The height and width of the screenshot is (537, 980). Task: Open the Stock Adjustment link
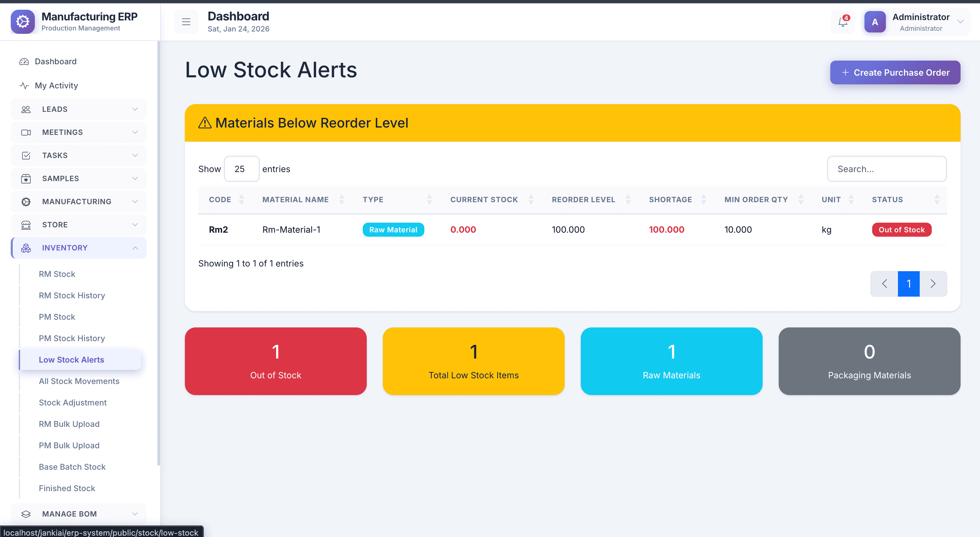pyautogui.click(x=73, y=402)
